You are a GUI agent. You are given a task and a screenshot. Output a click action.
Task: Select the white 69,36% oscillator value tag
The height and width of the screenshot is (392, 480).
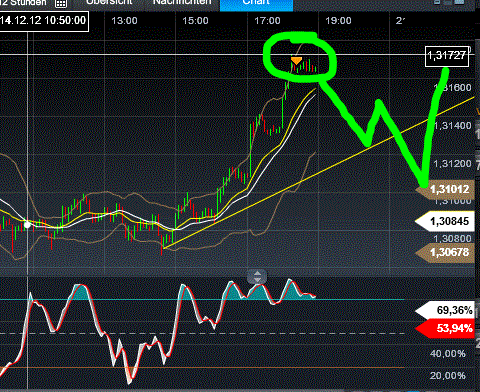coord(445,311)
